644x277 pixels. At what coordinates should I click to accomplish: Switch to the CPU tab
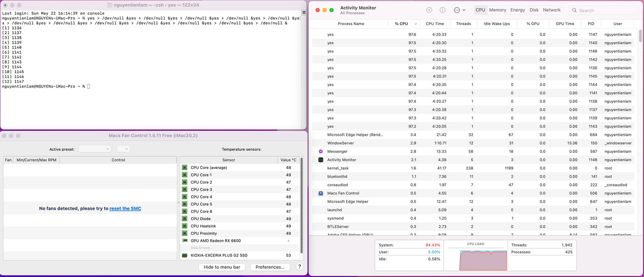coord(480,10)
